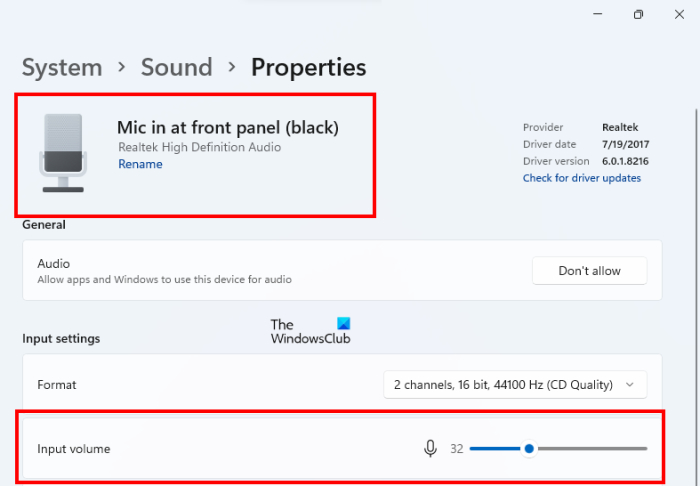Viewport: 700px width, 486px height.
Task: Click the restore window icon
Action: 638,14
